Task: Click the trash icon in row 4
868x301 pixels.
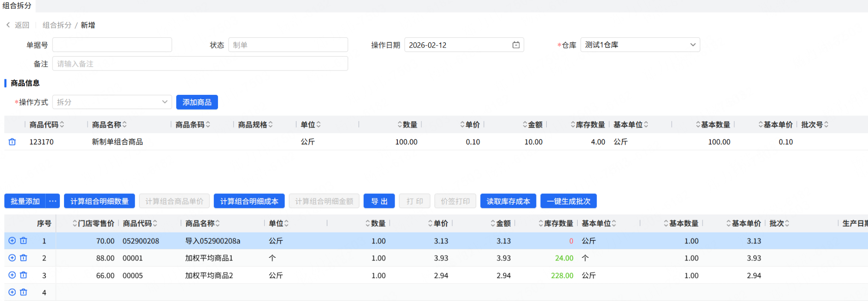Action: (x=24, y=292)
